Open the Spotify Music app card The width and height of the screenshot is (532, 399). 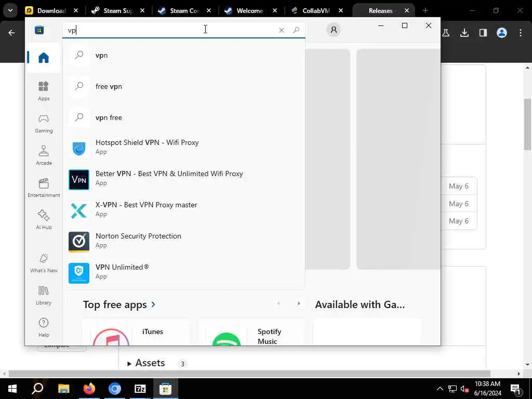click(251, 332)
